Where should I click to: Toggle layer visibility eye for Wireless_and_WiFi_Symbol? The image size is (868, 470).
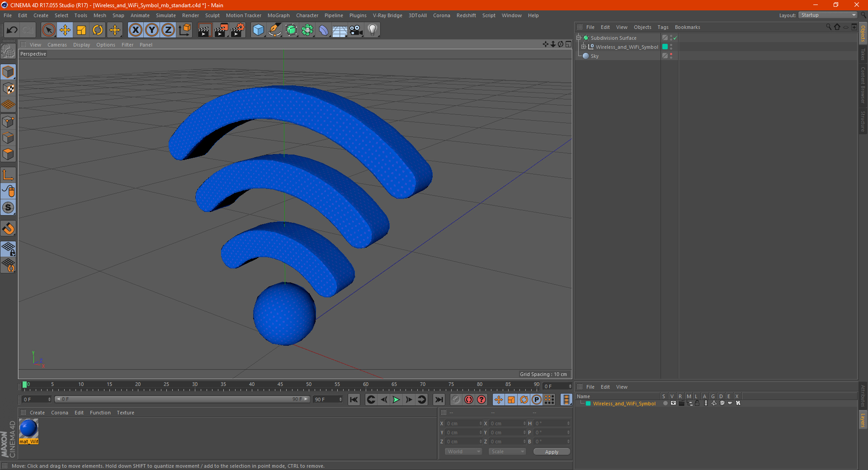point(673,403)
